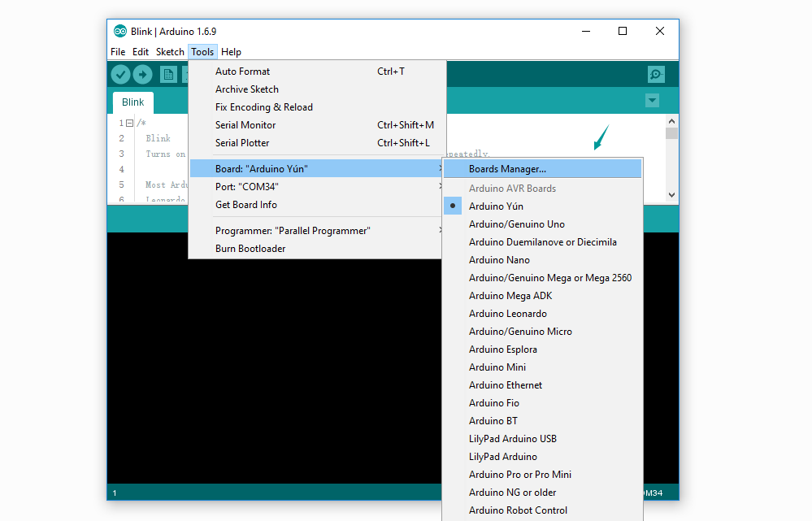Open the Help menu
The height and width of the screenshot is (521, 812).
[231, 52]
